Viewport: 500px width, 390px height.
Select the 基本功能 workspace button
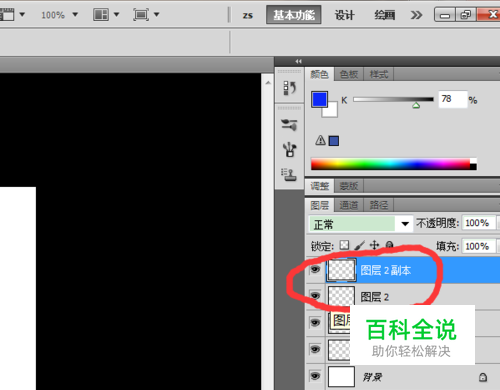(x=294, y=15)
